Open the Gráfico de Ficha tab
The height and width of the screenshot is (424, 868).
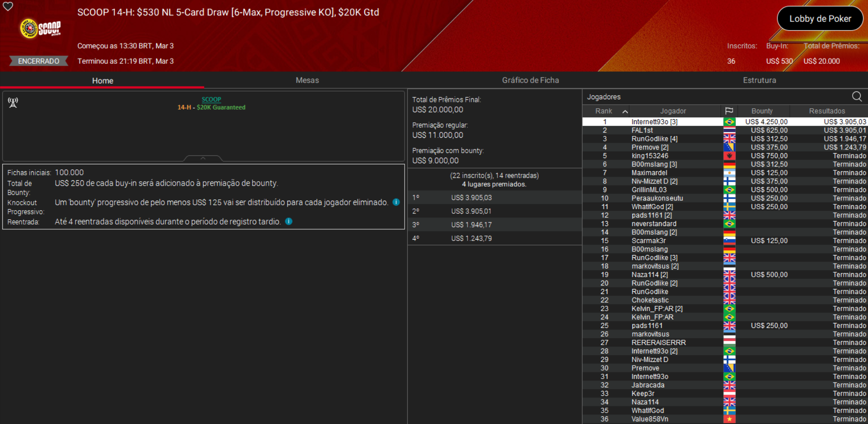[530, 80]
